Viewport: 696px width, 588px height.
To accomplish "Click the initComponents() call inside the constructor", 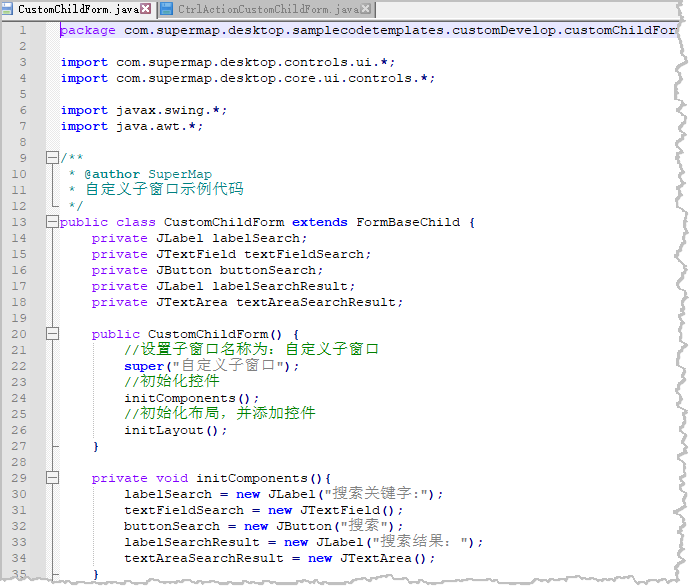I will click(x=191, y=398).
